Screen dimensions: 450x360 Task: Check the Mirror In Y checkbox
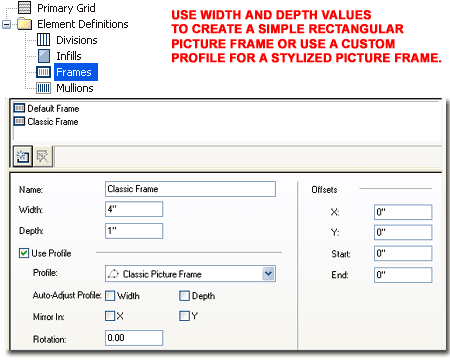coord(184,316)
